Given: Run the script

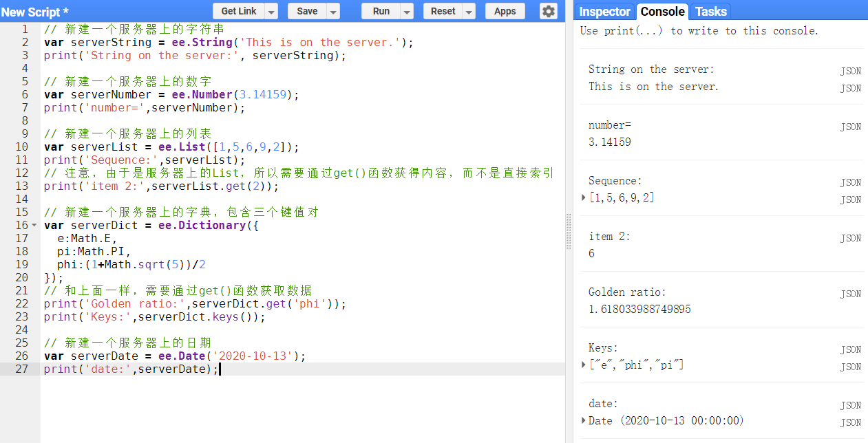Looking at the screenshot, I should pos(381,11).
